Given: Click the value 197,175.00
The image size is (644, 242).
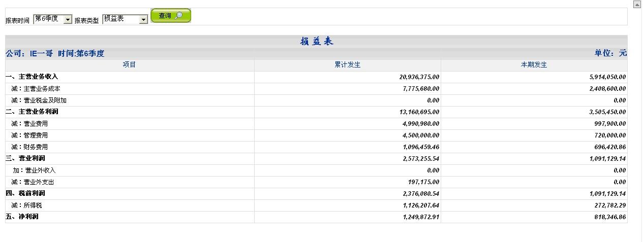Looking at the screenshot, I should click(x=424, y=182).
